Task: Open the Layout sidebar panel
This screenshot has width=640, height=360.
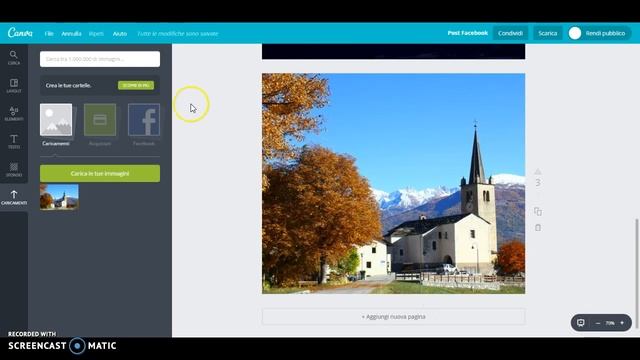Action: [14, 86]
